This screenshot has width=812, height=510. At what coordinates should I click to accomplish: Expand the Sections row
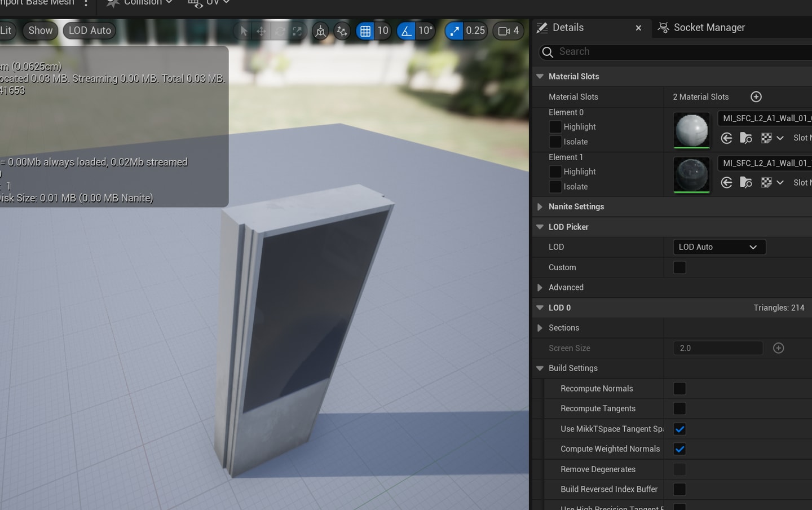click(540, 328)
